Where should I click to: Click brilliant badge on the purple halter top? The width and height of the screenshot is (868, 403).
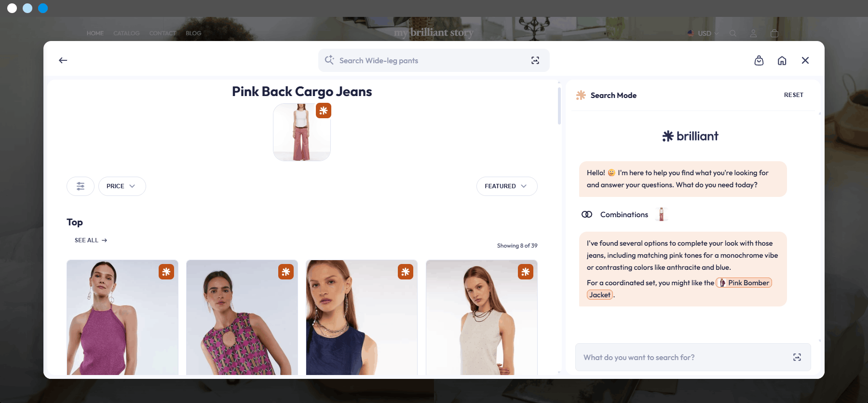click(166, 272)
